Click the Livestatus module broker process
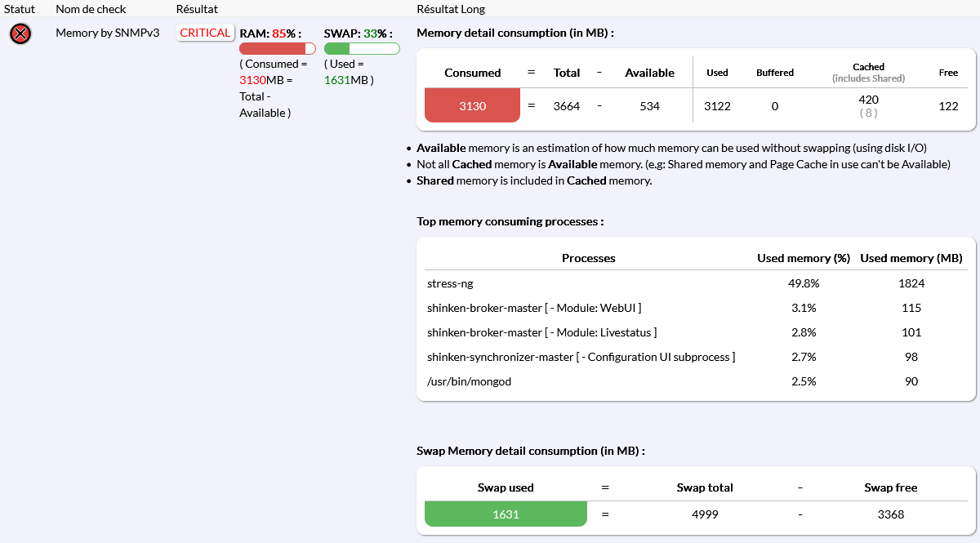Viewport: 980px width, 543px height. [x=541, y=332]
